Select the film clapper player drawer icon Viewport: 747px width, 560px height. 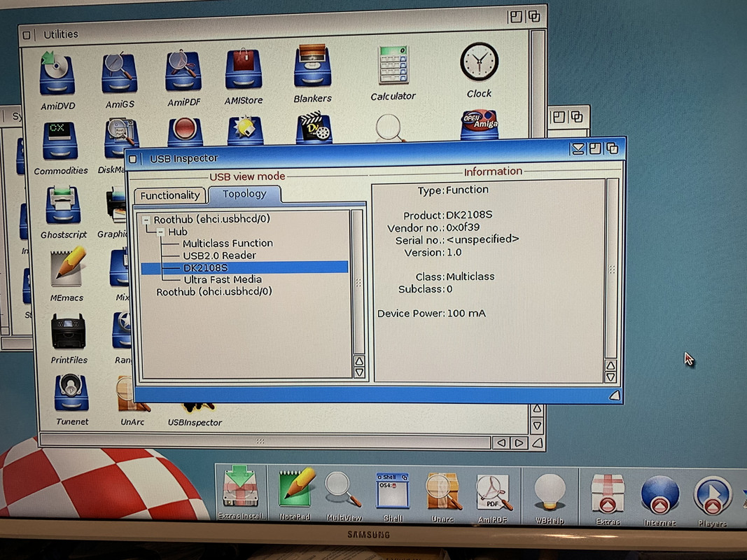click(x=314, y=127)
